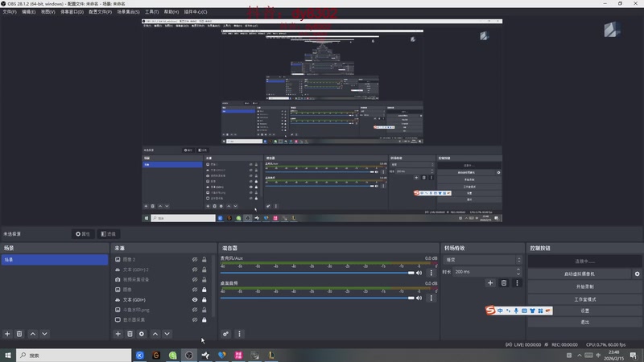
Task: Mute 桌面音频 speaker icon
Action: click(419, 298)
